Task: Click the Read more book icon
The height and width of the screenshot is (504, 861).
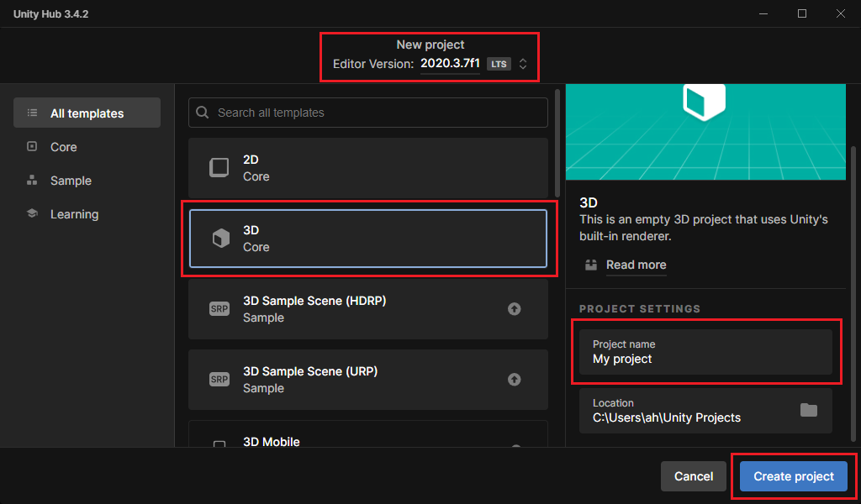Action: (591, 265)
